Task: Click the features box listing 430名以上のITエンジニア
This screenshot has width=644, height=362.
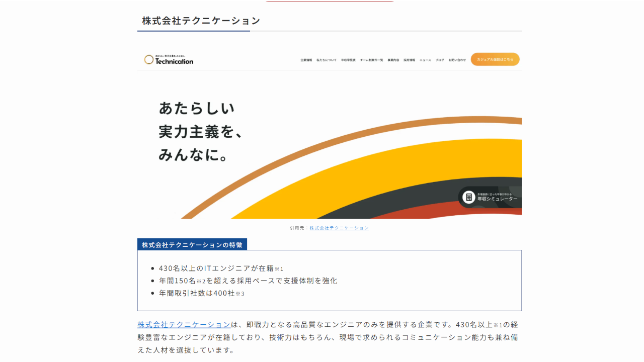Action: [x=330, y=280]
